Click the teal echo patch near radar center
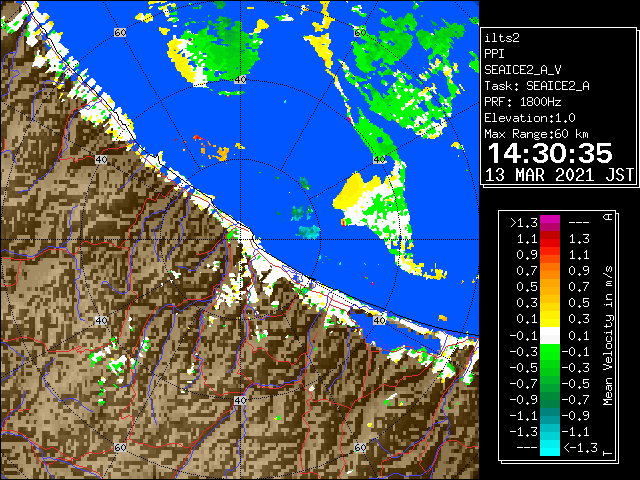 [308, 231]
